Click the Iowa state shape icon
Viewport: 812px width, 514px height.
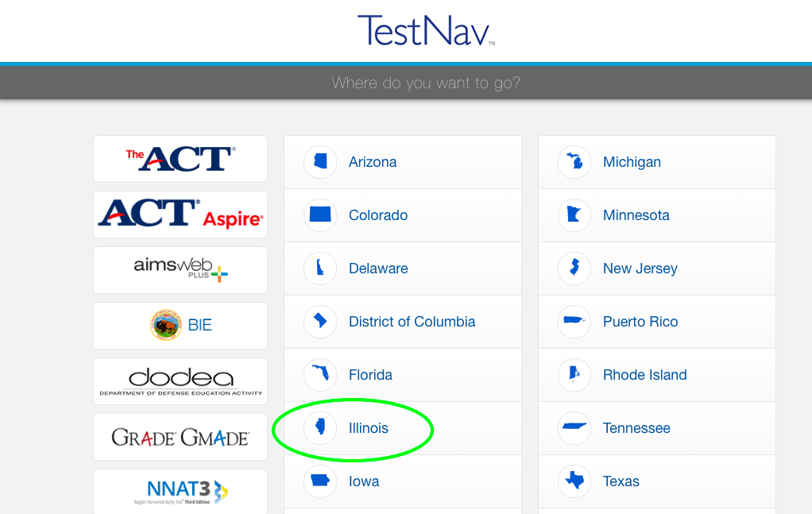(x=320, y=481)
